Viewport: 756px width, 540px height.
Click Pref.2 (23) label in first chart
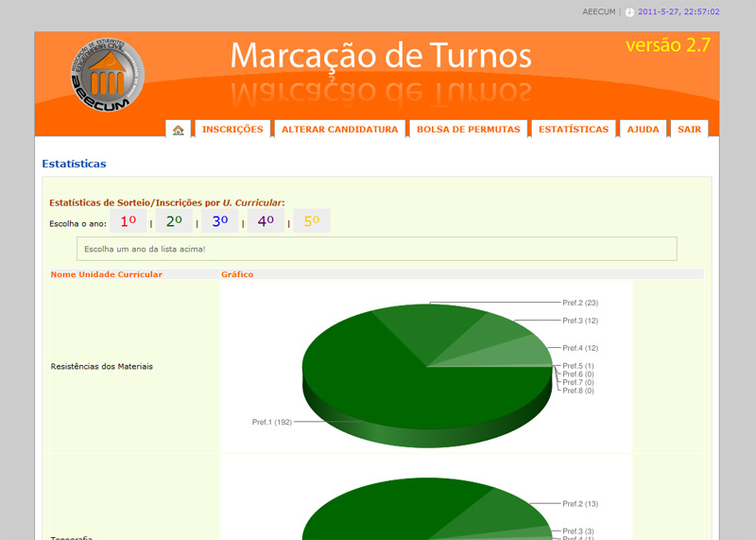pyautogui.click(x=580, y=303)
